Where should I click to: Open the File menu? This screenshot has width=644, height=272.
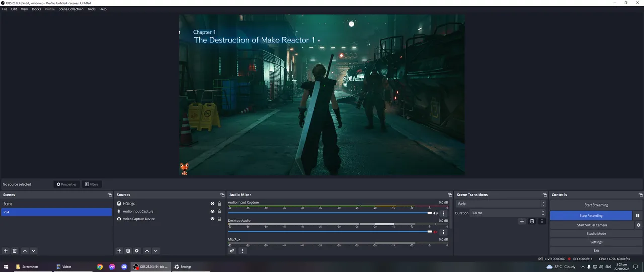tap(5, 9)
